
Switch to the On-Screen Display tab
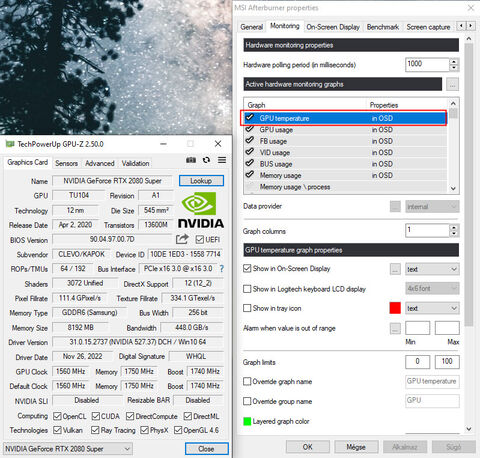tap(333, 27)
